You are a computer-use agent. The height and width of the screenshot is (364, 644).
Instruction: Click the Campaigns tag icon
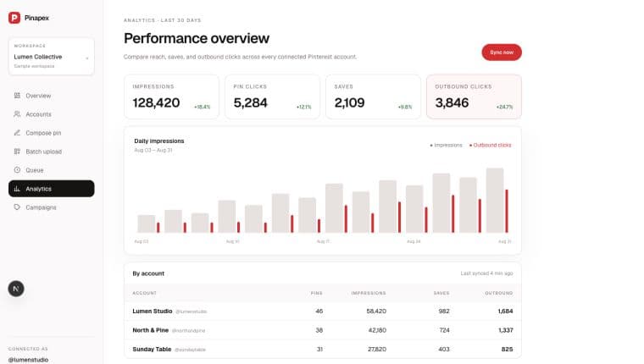(17, 207)
